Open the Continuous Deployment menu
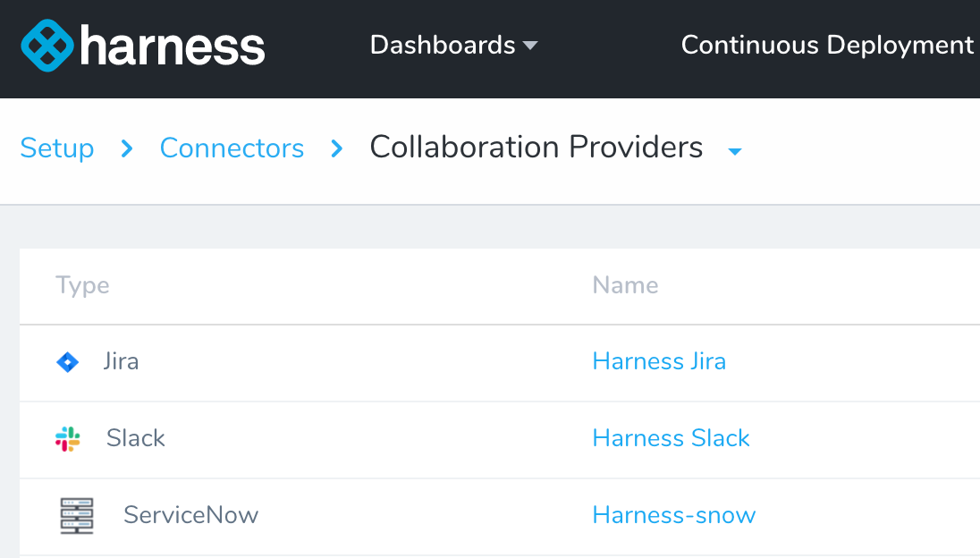Viewport: 980px width, 558px height. pyautogui.click(x=827, y=45)
